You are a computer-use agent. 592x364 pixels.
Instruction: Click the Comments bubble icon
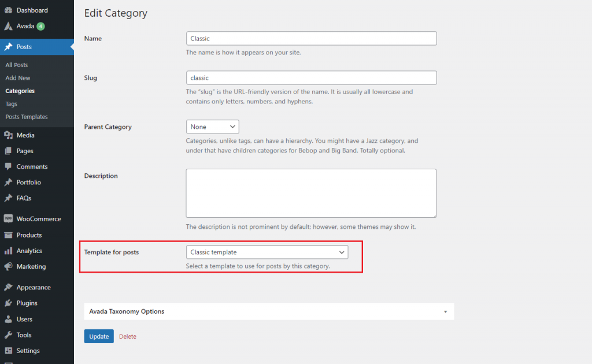pyautogui.click(x=8, y=166)
